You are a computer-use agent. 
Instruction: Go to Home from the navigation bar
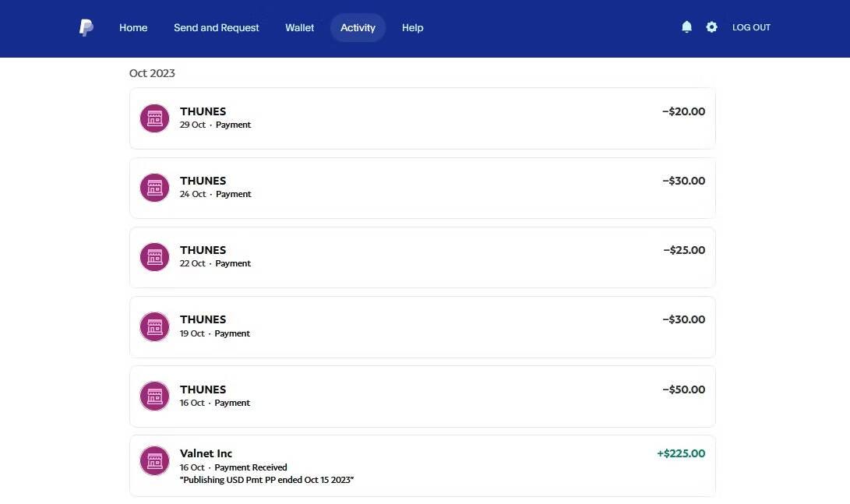133,27
